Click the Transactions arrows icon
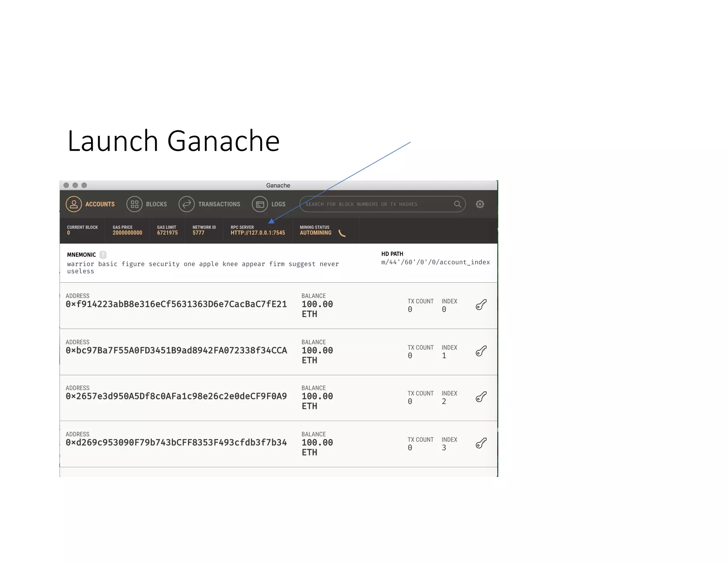The image size is (728, 562). [187, 204]
